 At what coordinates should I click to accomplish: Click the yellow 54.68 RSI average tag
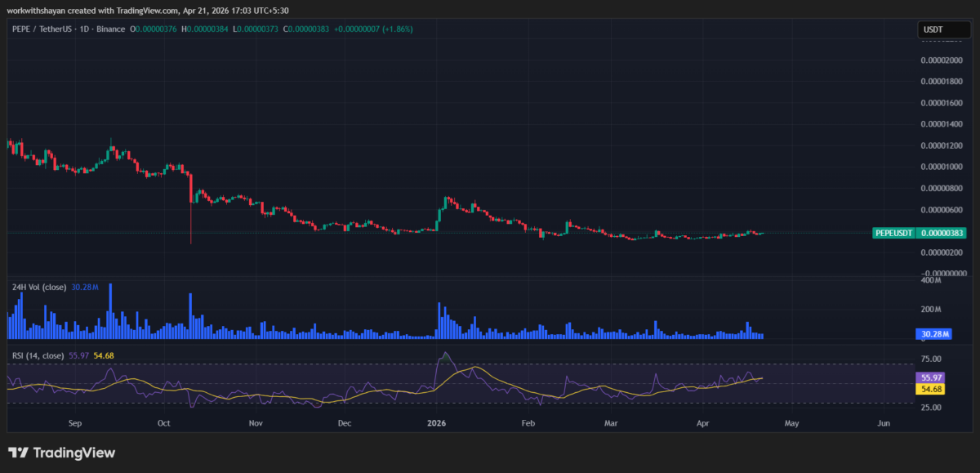tap(931, 390)
